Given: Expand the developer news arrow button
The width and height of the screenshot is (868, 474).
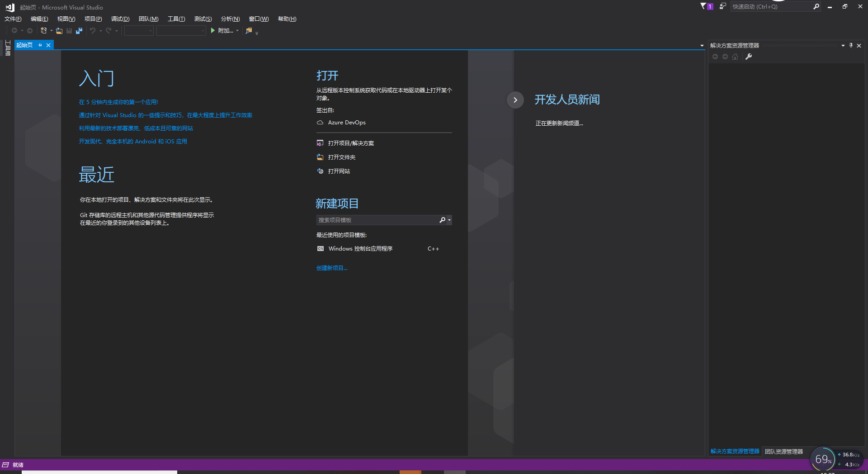Looking at the screenshot, I should pos(515,100).
